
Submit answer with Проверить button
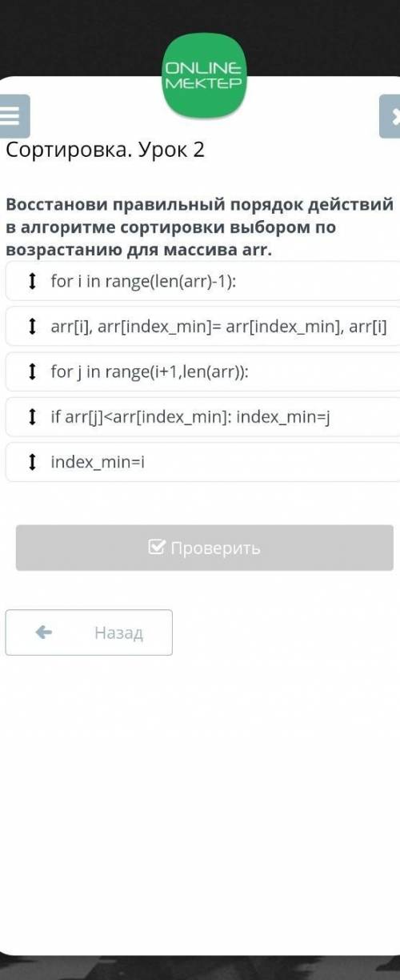coord(205,548)
